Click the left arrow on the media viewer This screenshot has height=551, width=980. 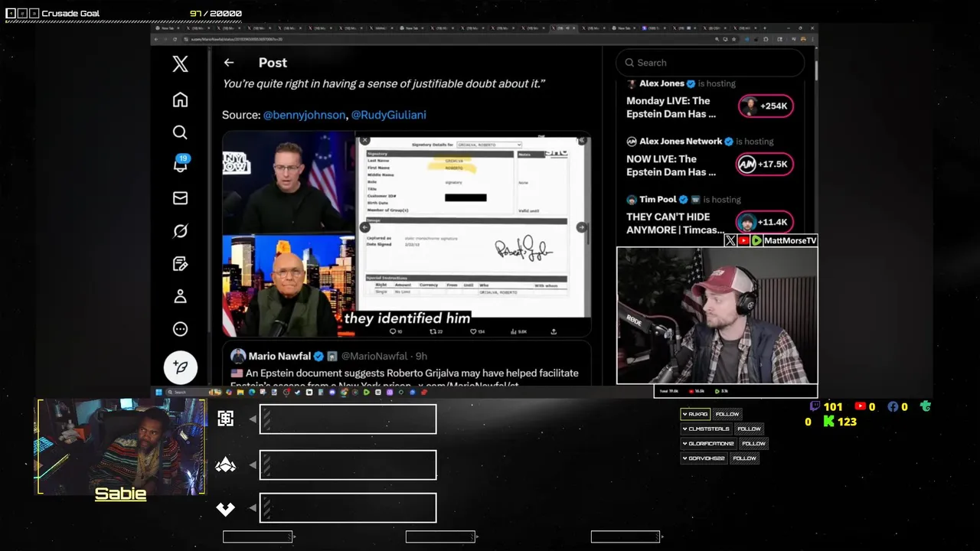[364, 227]
